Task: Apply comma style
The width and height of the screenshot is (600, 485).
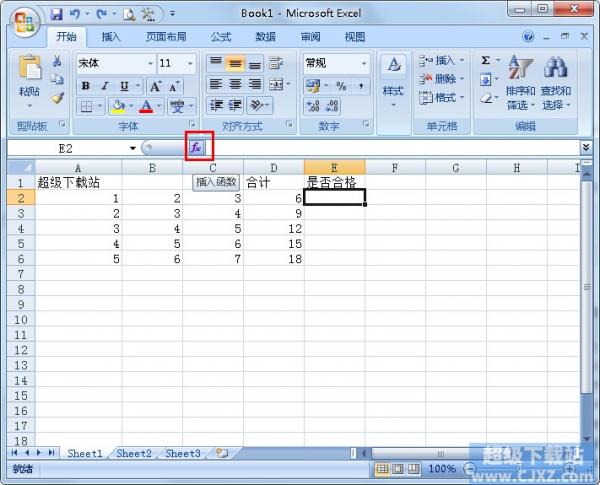Action: [x=360, y=86]
